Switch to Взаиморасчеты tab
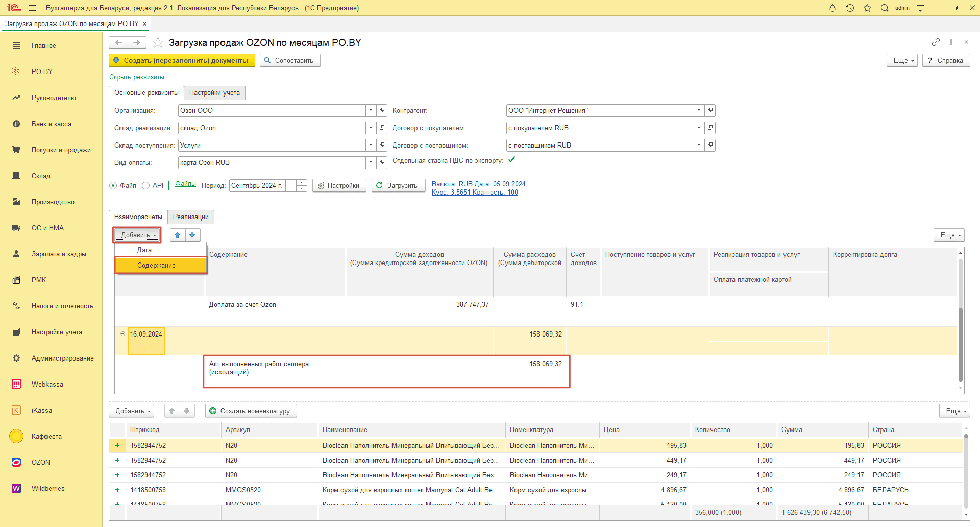Image resolution: width=980 pixels, height=527 pixels. pyautogui.click(x=138, y=217)
